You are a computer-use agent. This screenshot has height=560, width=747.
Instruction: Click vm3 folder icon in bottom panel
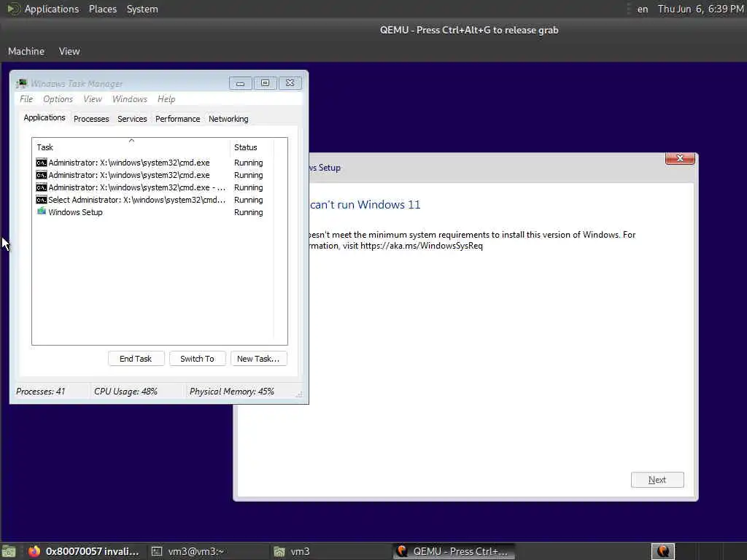coord(279,551)
